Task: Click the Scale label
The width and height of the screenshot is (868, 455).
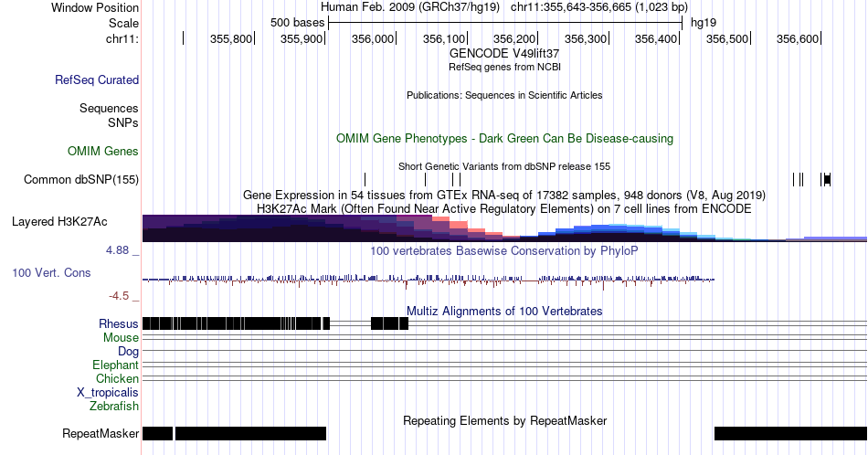Action: coord(124,23)
